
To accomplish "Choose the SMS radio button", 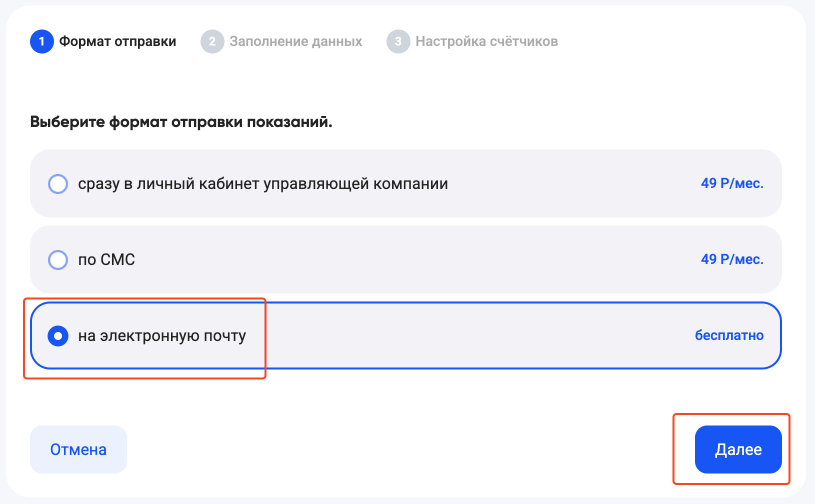I will click(58, 260).
